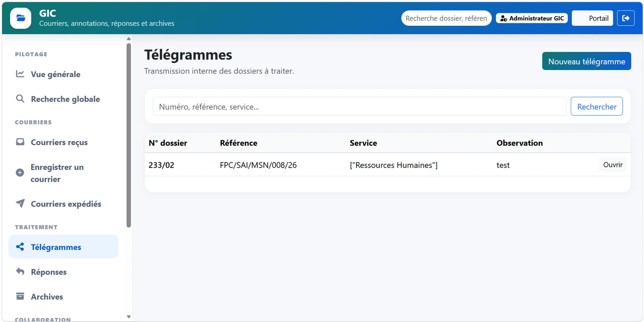The width and height of the screenshot is (644, 322).
Task: Click the Vue générale chart icon
Action: point(20,74)
